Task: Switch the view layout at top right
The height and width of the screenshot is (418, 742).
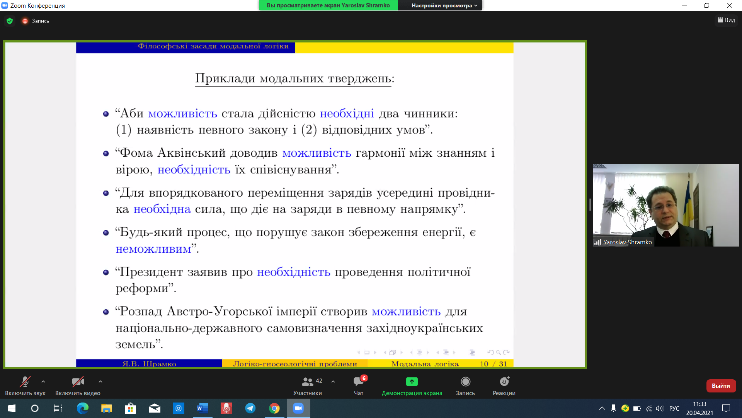Action: [725, 19]
